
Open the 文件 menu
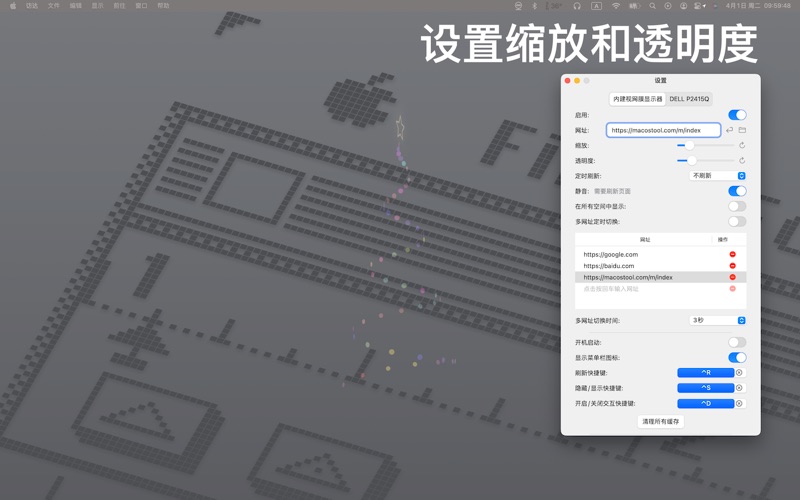[x=54, y=6]
